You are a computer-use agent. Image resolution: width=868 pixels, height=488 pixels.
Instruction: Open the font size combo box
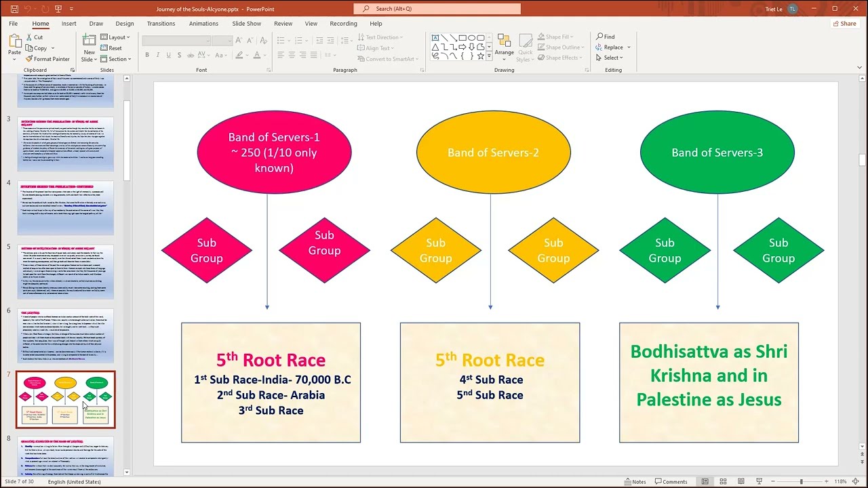pos(222,41)
